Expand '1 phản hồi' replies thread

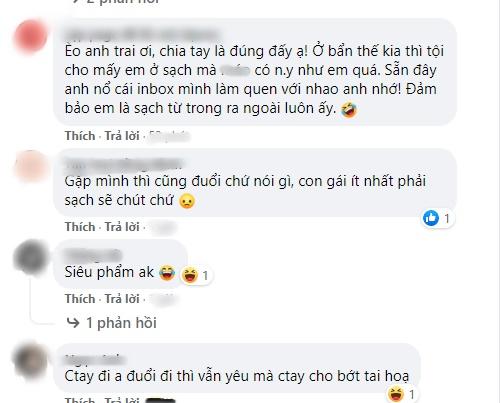[121, 323]
